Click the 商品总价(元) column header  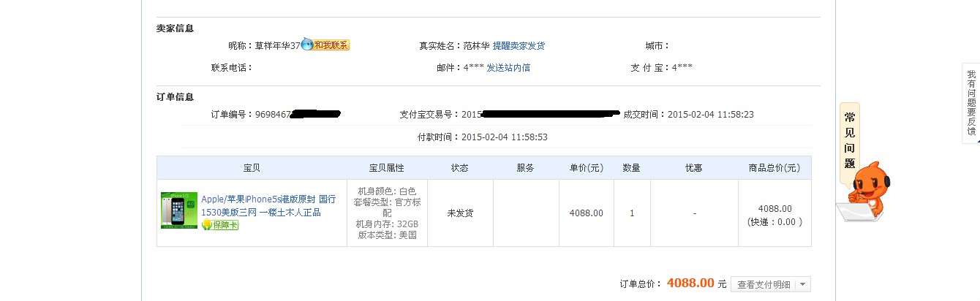(774, 168)
